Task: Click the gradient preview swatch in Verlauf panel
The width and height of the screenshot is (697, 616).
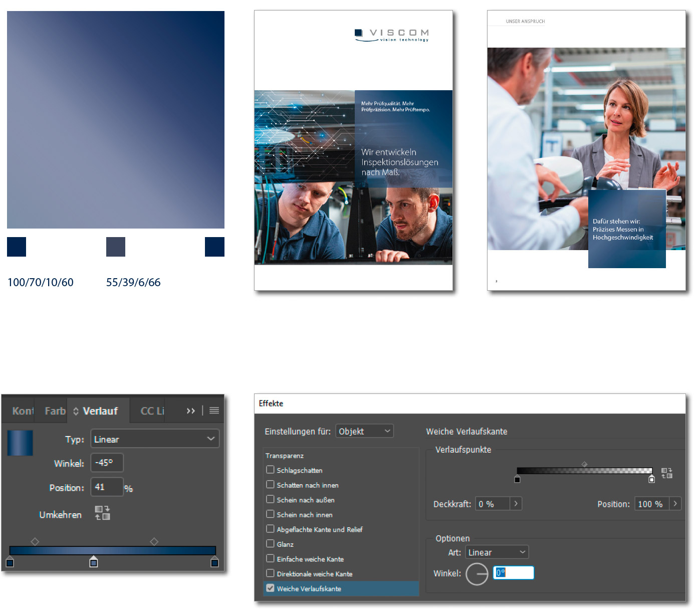Action: pos(20,443)
